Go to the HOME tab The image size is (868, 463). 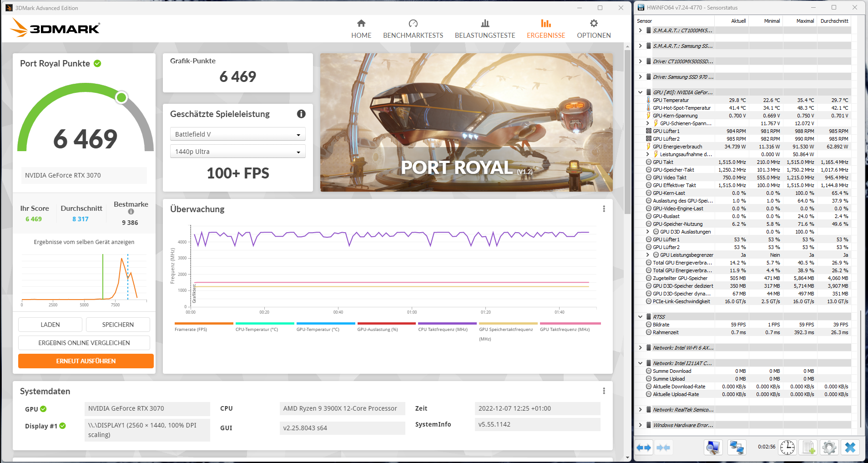(x=361, y=29)
